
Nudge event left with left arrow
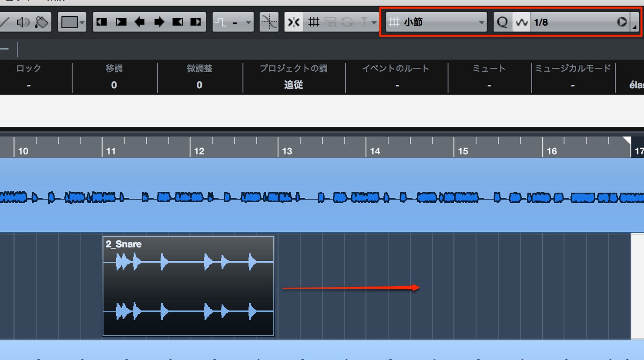(140, 22)
